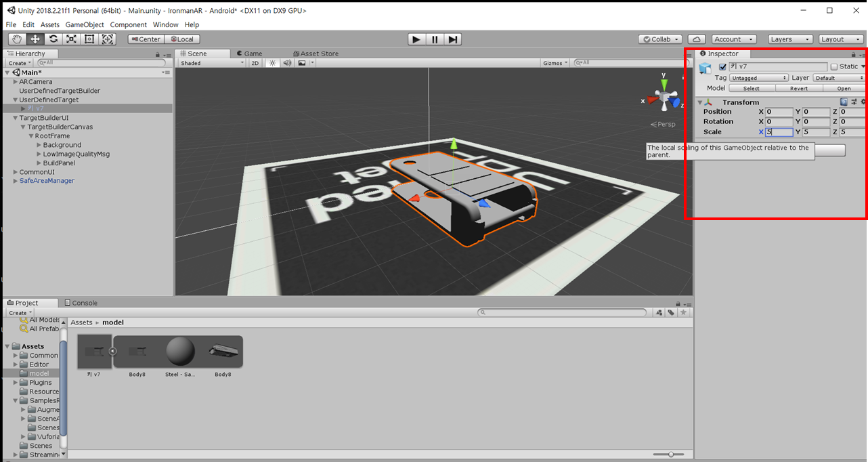Screen dimensions: 868x462
Task: Select the Rotate tool in toolbar
Action: click(53, 39)
